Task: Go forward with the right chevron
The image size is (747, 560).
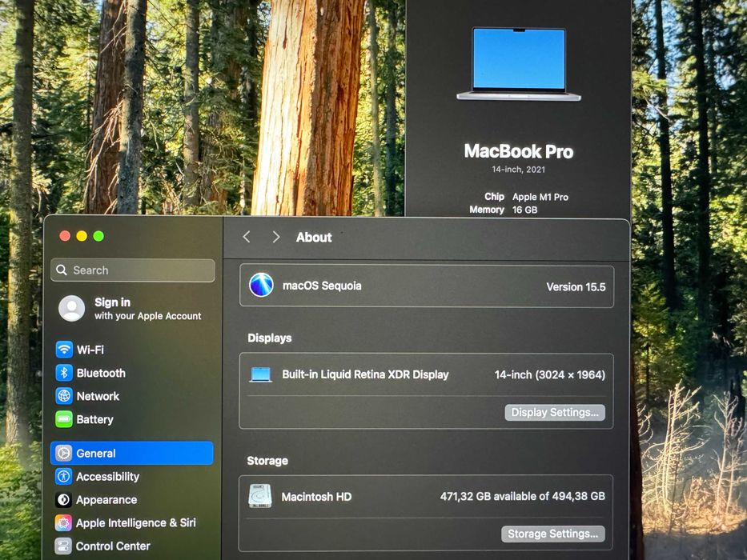Action: (x=275, y=237)
